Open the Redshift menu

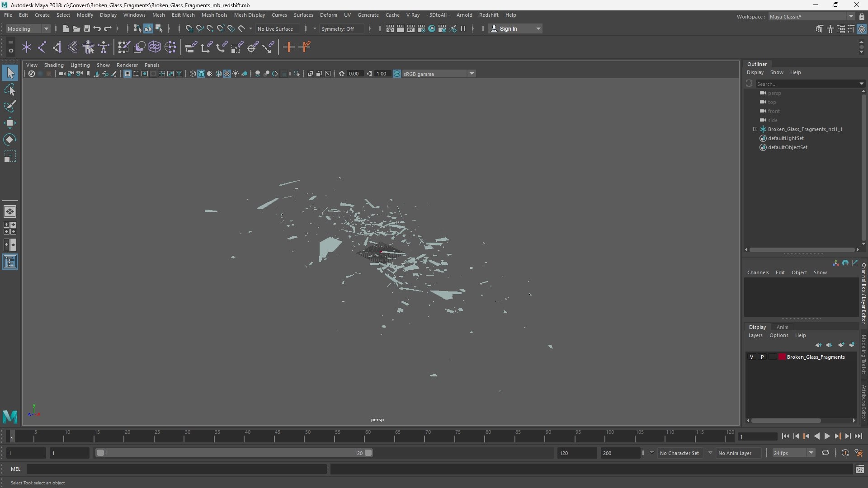coord(489,15)
